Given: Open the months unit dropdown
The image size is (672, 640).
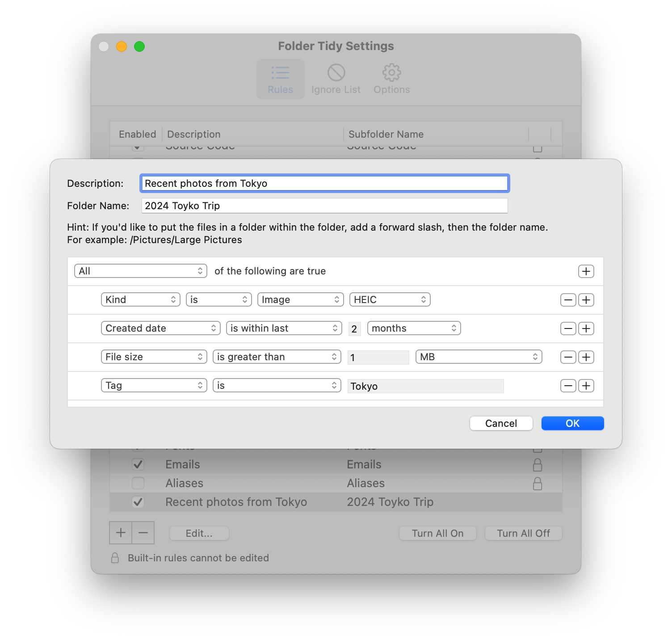Looking at the screenshot, I should (414, 328).
